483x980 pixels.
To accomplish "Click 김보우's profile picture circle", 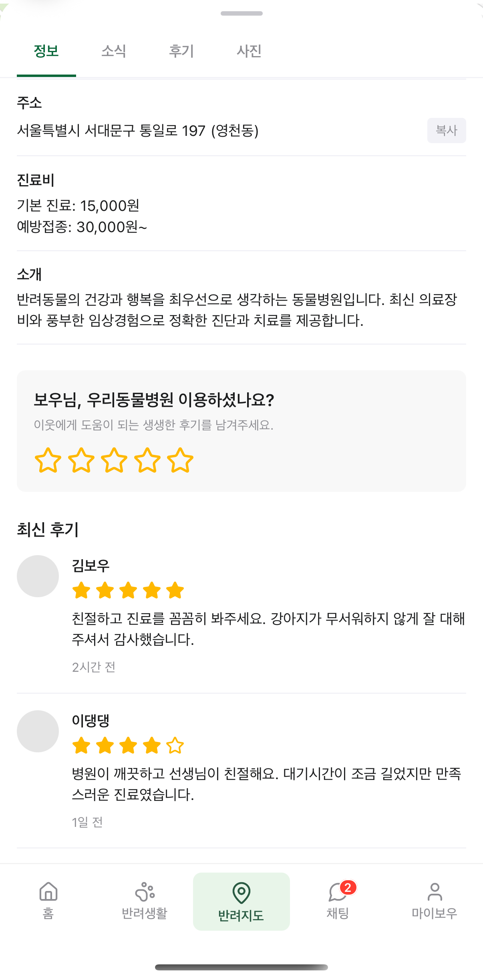I will click(x=38, y=576).
